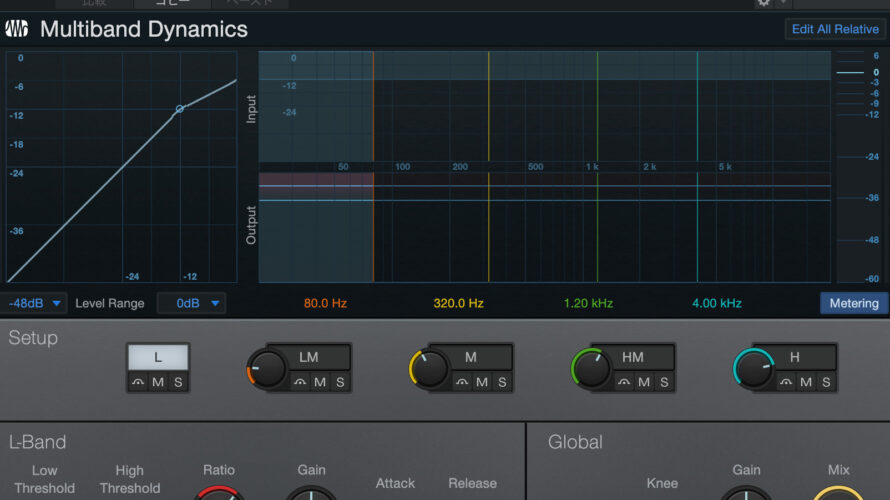Click the Low Threshold label

tap(44, 480)
